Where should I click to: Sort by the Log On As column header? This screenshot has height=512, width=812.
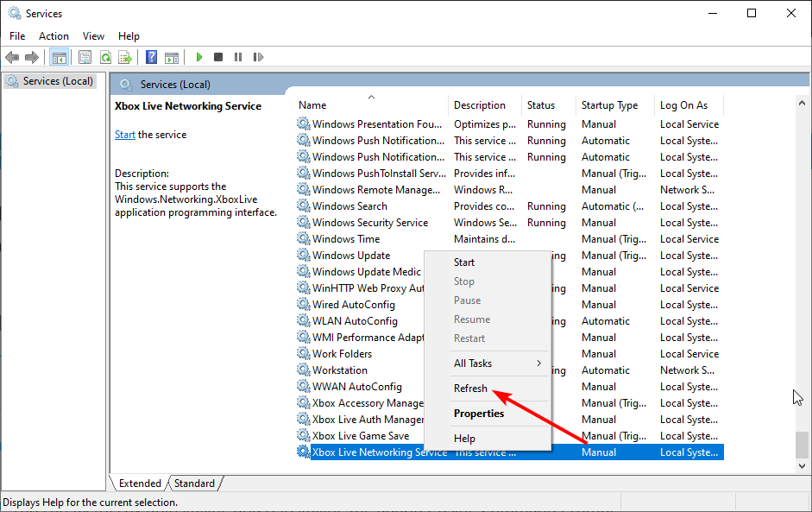689,105
